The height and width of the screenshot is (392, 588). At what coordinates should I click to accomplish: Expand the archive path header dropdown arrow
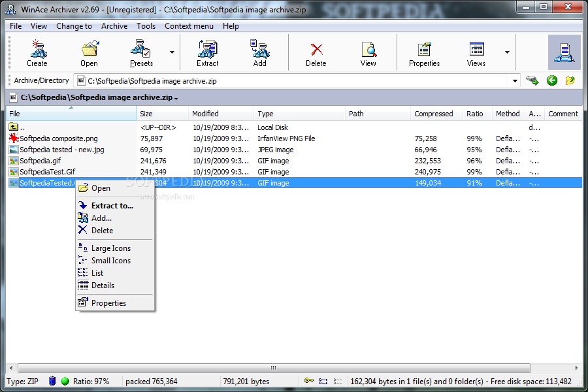[176, 98]
